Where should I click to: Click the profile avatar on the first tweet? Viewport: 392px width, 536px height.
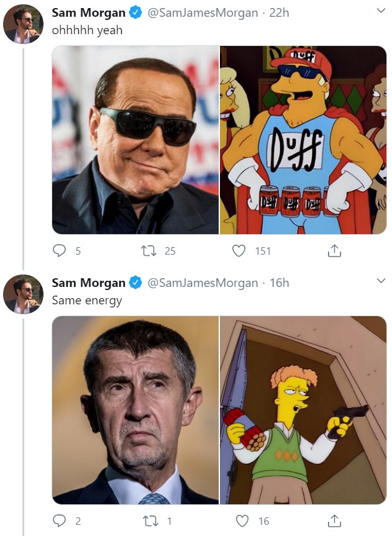23,24
